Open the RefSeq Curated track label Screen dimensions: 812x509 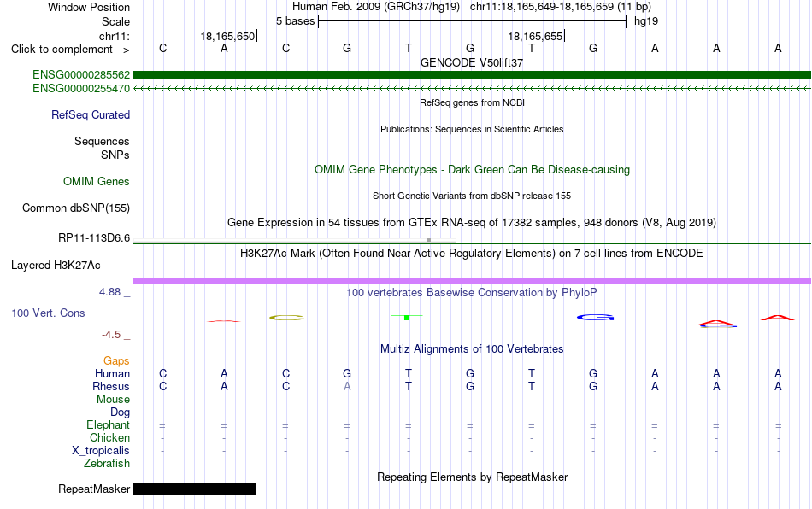click(x=91, y=114)
